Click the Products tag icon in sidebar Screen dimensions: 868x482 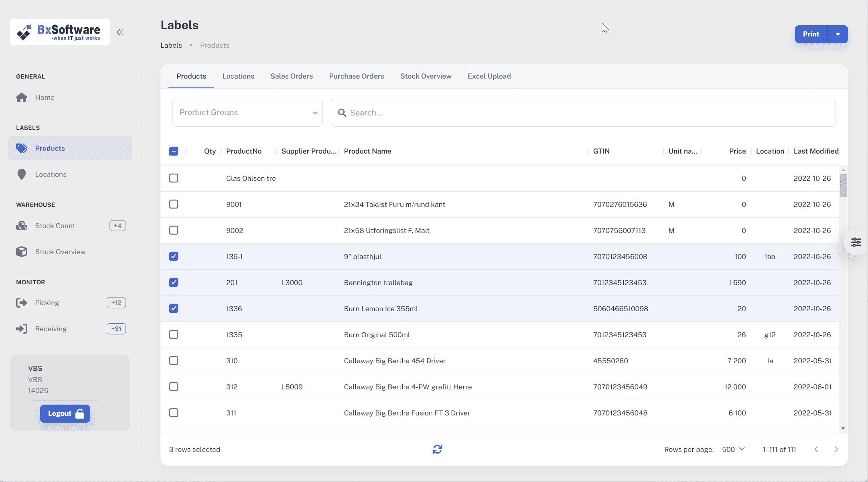click(22, 148)
